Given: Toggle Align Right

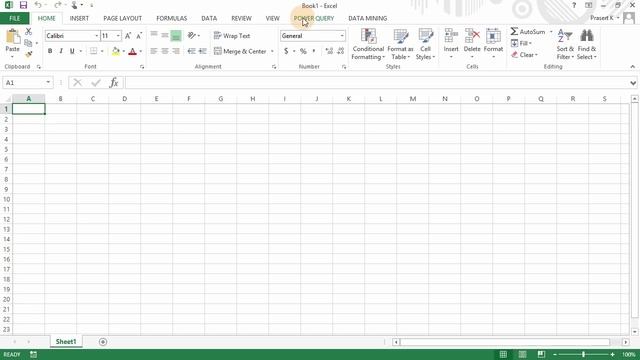Looking at the screenshot, I should click(x=176, y=51).
